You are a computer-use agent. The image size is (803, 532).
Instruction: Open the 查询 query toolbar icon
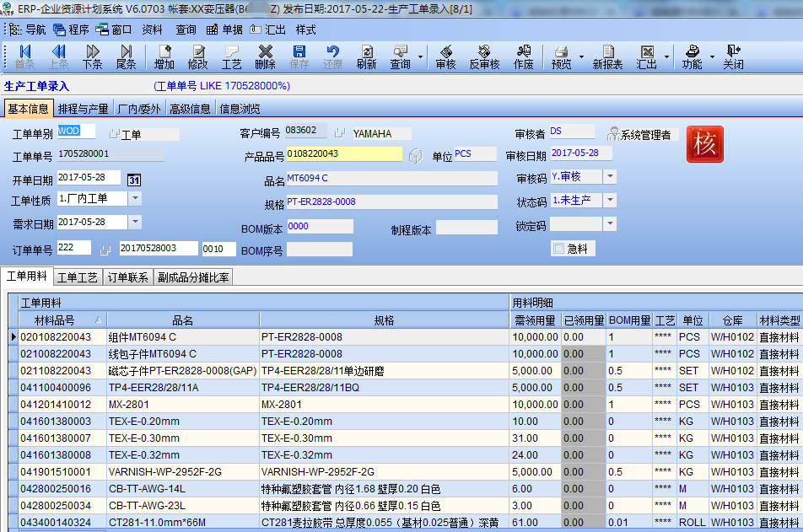[401, 56]
